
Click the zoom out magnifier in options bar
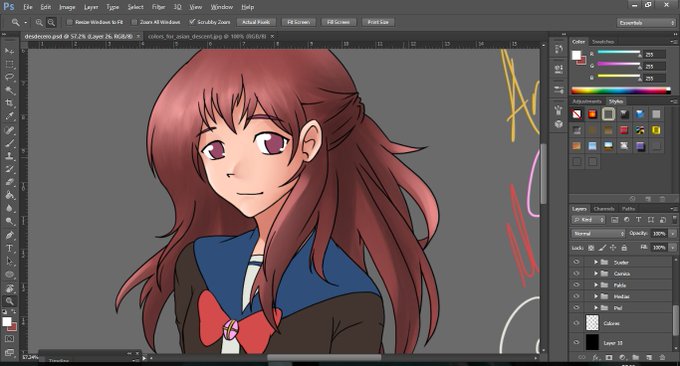click(x=51, y=22)
